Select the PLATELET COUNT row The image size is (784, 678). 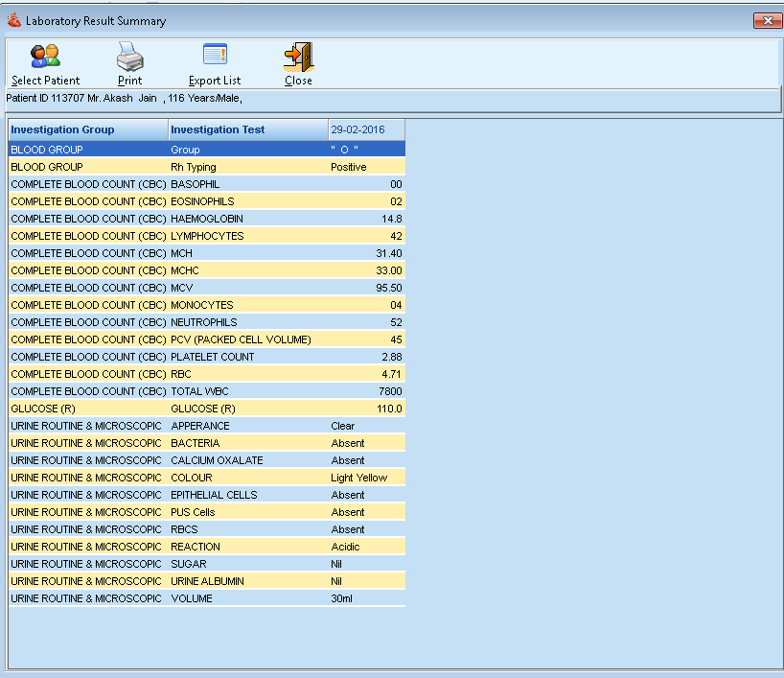[x=207, y=357]
